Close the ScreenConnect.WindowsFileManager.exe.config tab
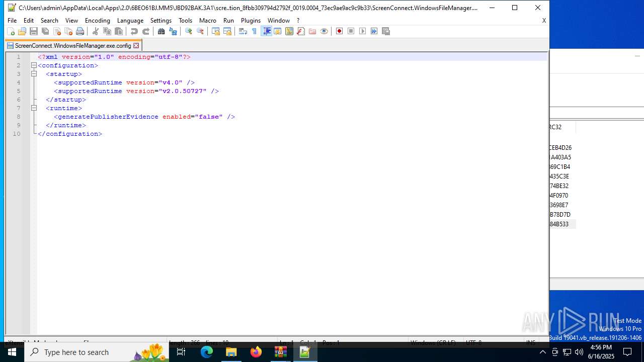This screenshot has height=362, width=644. [136, 45]
